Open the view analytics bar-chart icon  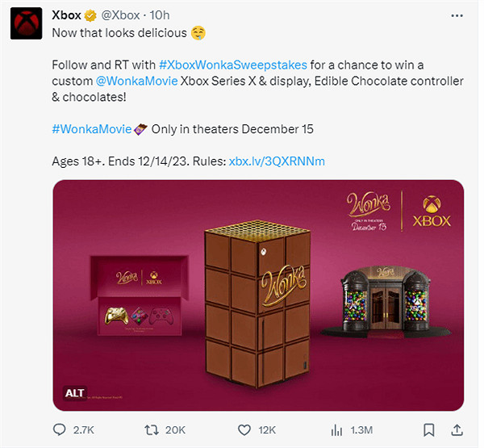click(x=337, y=429)
